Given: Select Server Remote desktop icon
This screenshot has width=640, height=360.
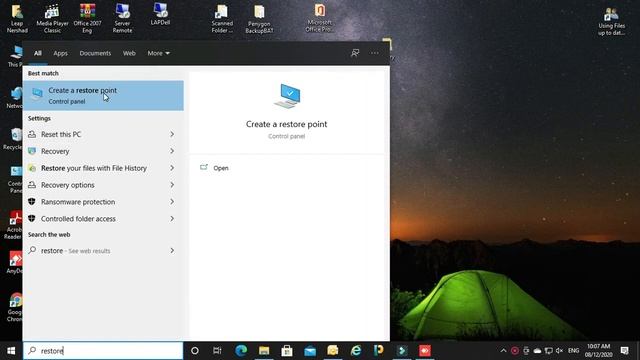Looking at the screenshot, I should 122,19.
